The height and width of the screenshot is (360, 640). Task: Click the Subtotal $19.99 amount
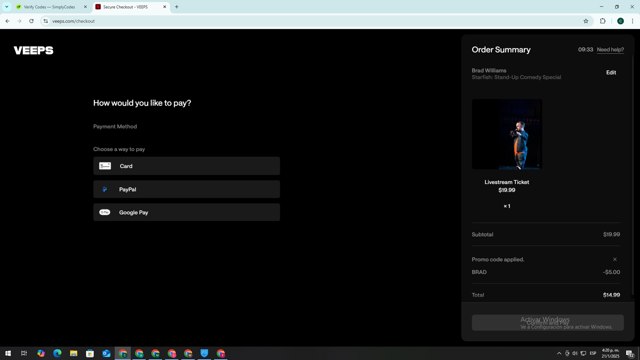click(611, 234)
